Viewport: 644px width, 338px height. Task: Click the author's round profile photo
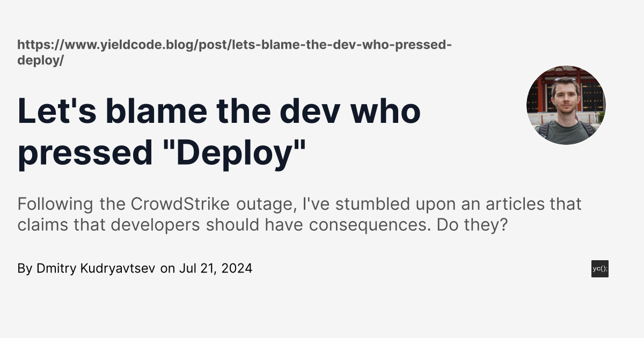[566, 105]
